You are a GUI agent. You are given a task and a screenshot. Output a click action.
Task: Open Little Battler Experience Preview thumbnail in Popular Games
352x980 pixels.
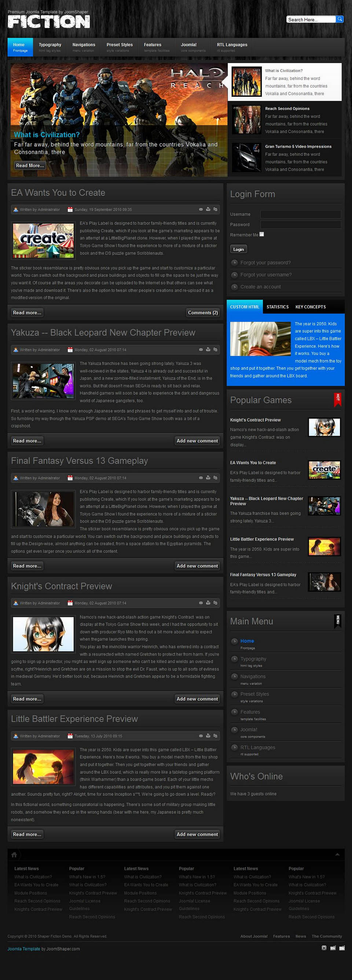324,546
